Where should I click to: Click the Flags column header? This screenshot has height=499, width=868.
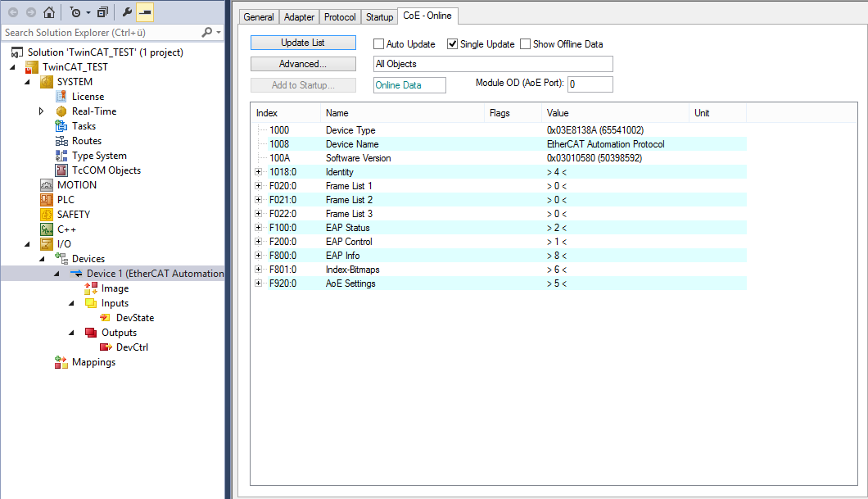click(513, 113)
